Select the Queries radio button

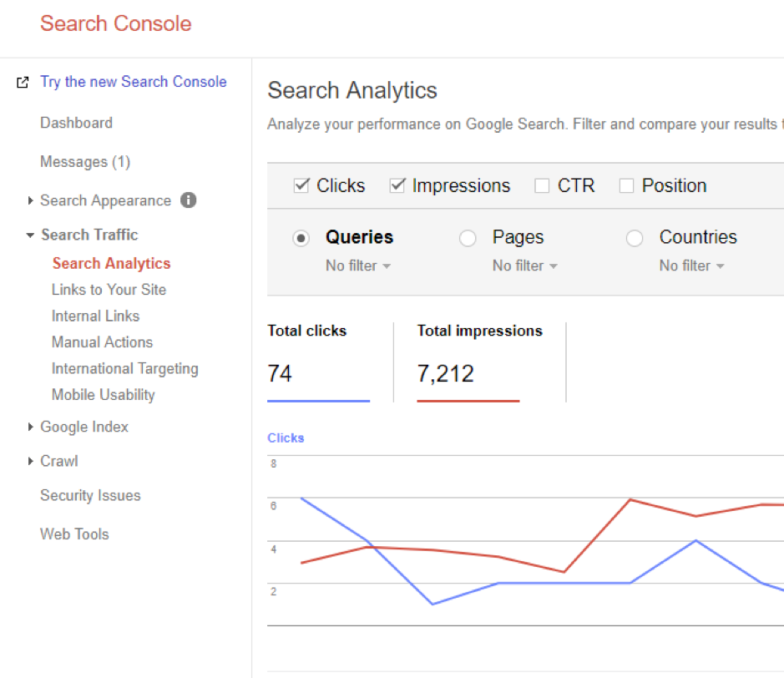pos(301,238)
